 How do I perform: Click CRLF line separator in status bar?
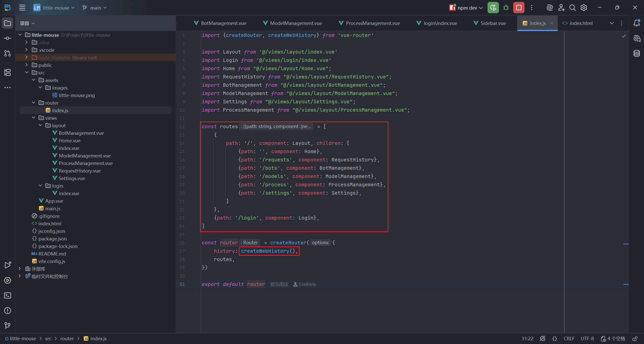tap(569, 338)
